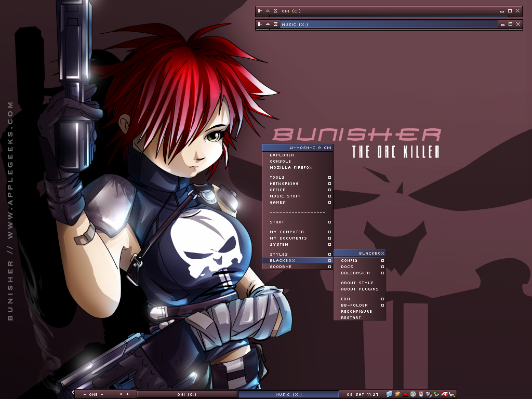Open the red ATI tray icon
Image resolution: width=532 pixels, height=399 pixels.
click(x=444, y=394)
